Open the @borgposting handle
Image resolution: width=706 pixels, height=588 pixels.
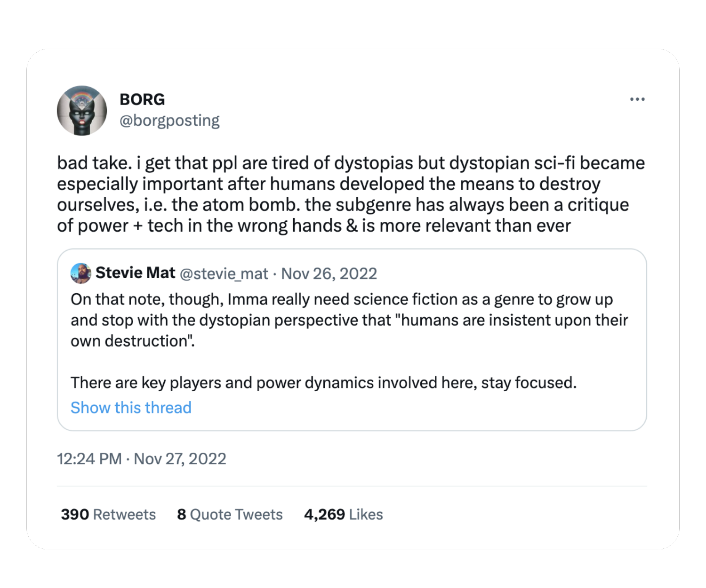coord(169,121)
